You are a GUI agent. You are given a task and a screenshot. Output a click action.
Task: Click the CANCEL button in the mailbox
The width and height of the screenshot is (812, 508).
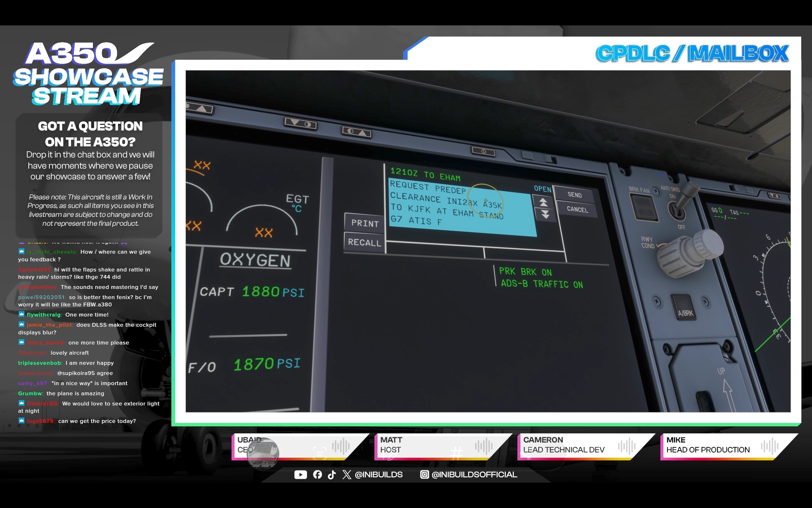(577, 209)
